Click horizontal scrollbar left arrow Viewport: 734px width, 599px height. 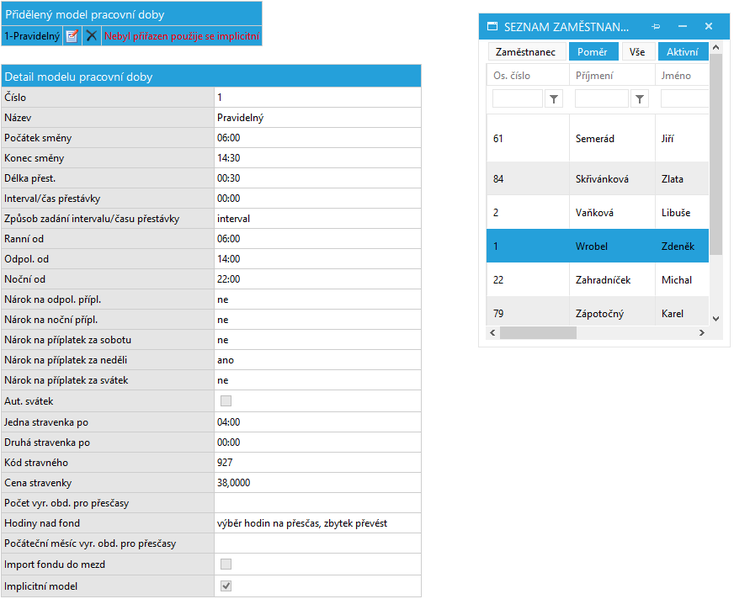tap(492, 333)
